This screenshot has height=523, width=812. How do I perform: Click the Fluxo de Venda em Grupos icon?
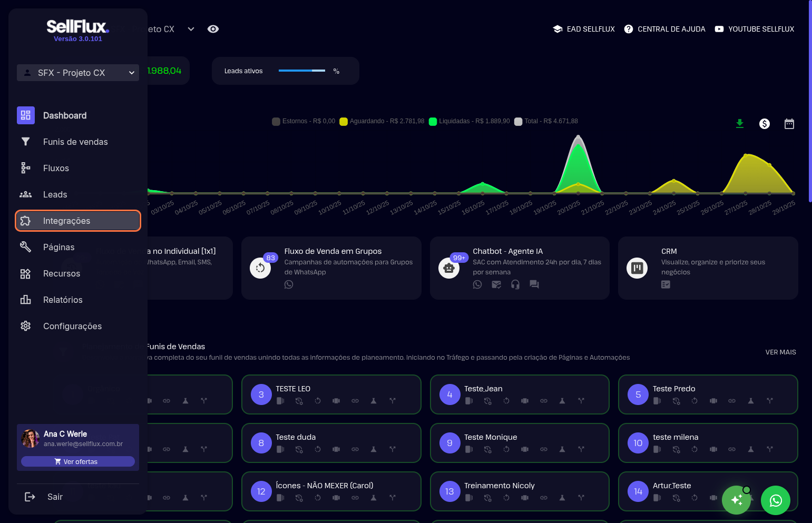click(260, 268)
